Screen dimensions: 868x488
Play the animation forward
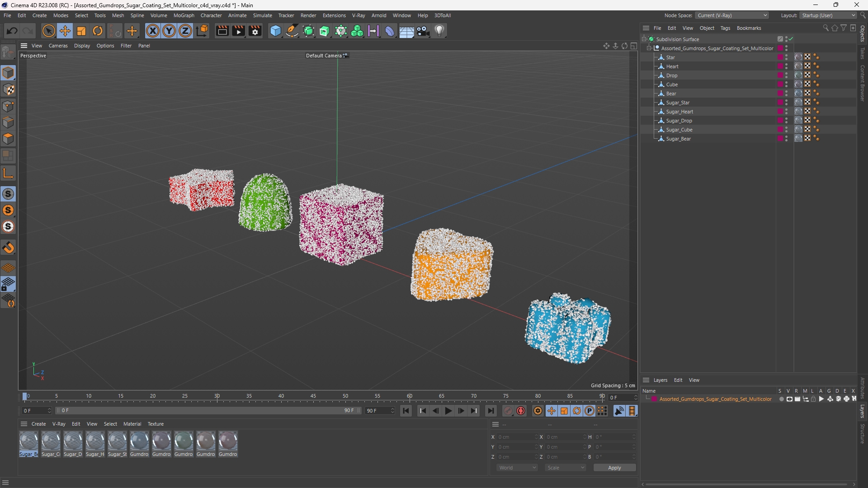tap(448, 411)
